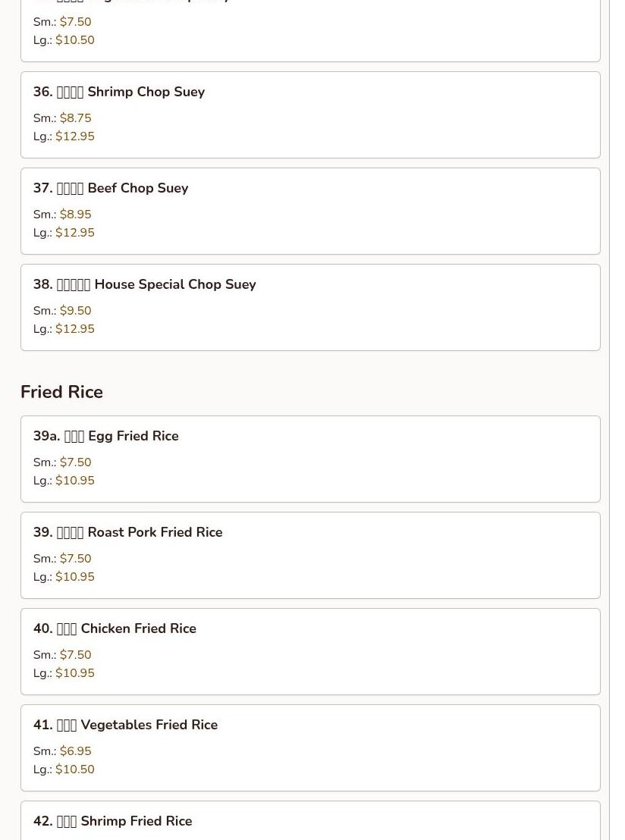Select the small $9.50 House Special price

[x=75, y=311]
